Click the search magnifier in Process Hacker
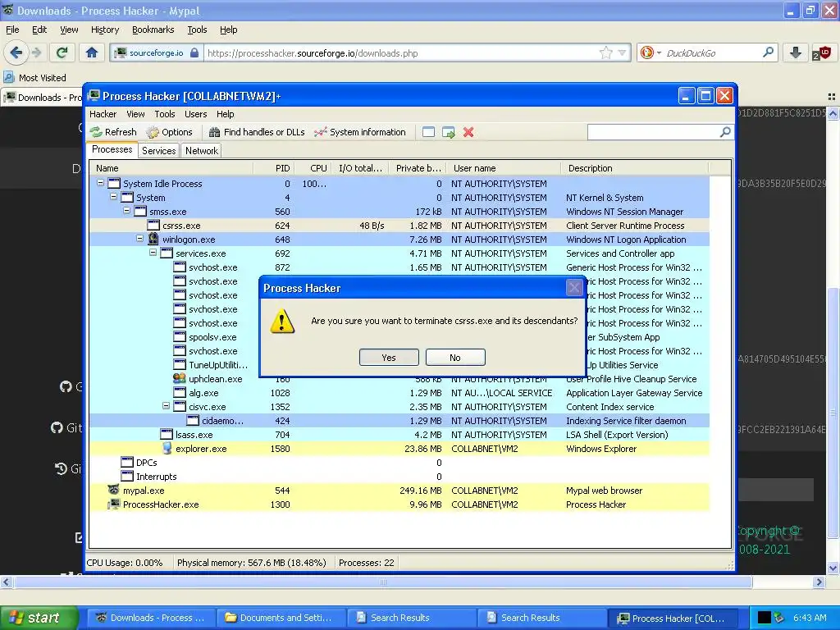Screen dimensions: 840x630 tap(725, 132)
